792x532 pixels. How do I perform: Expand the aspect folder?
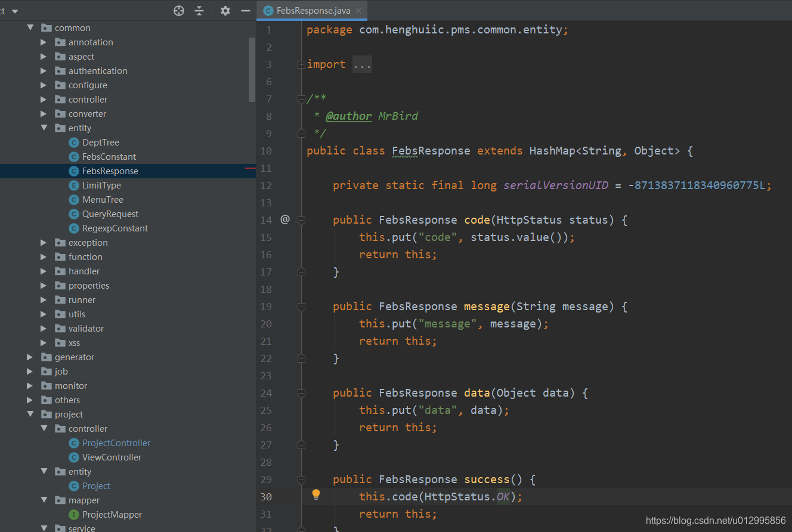(x=44, y=56)
